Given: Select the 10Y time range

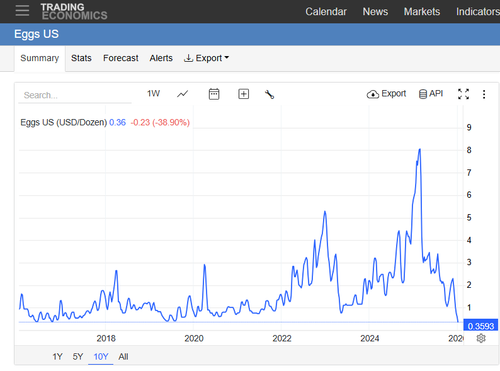Looking at the screenshot, I should 101,357.
